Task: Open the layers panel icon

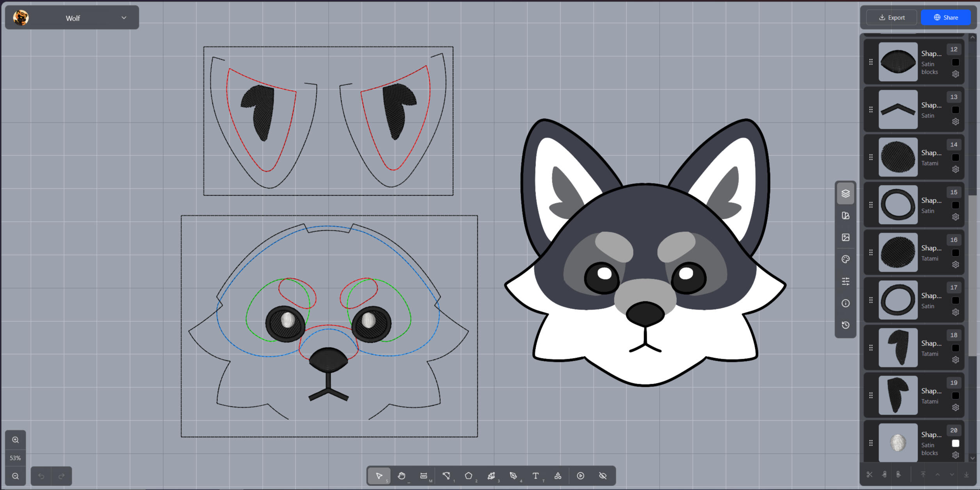Action: (x=846, y=193)
